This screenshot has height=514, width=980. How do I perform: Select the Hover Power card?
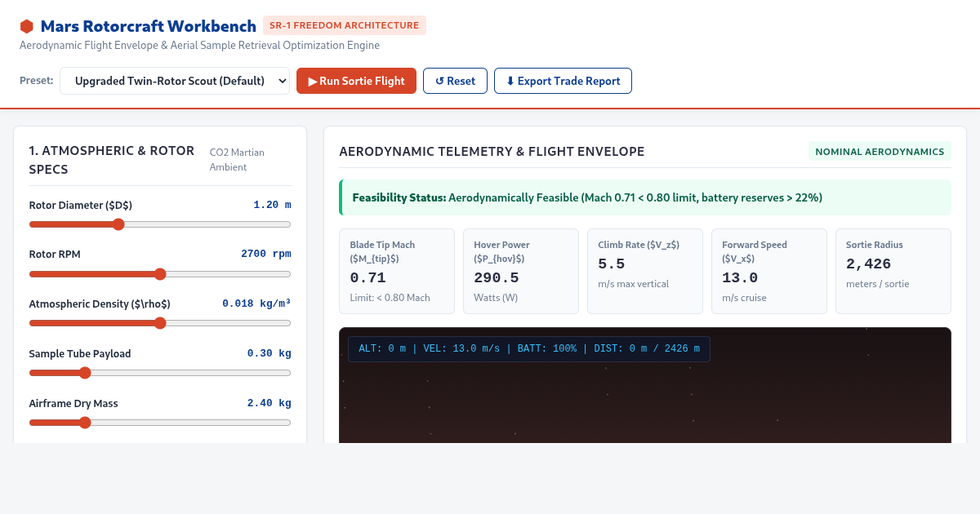tap(520, 272)
